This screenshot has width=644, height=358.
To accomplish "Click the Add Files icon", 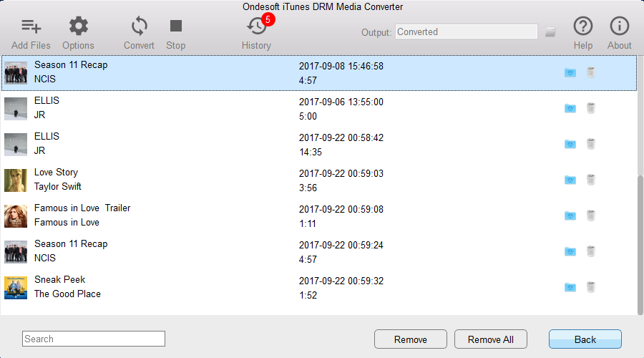I will pos(31,27).
